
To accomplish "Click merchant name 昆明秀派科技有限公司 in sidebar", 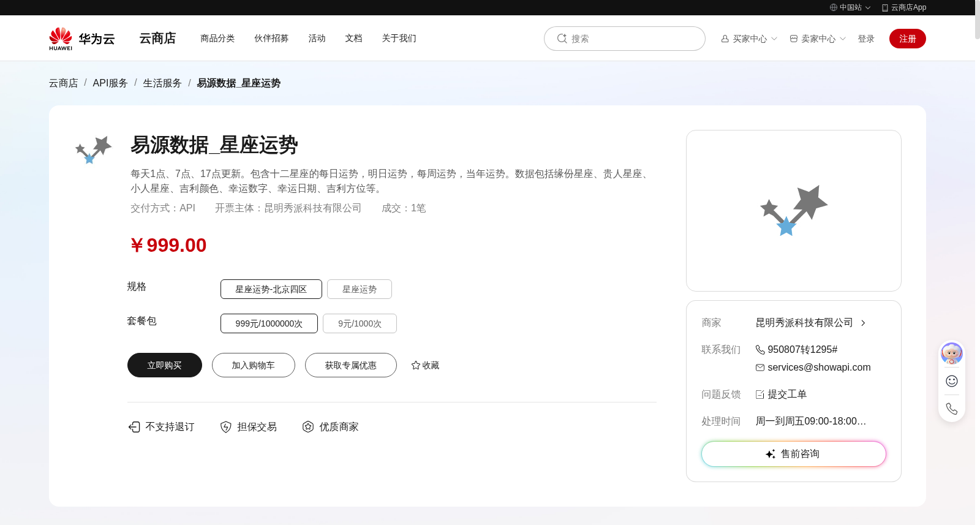I will pyautogui.click(x=804, y=323).
